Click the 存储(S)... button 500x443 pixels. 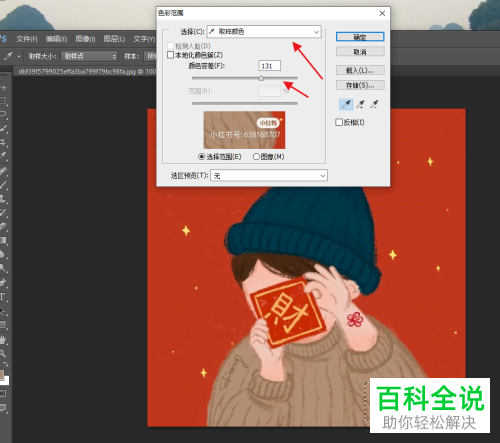[x=360, y=85]
